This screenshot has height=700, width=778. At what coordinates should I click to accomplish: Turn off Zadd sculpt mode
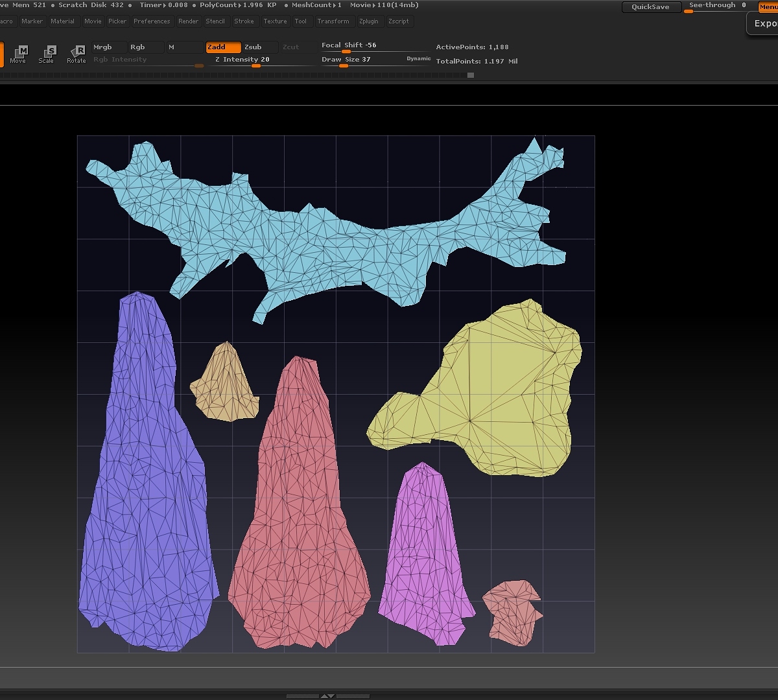[x=223, y=47]
